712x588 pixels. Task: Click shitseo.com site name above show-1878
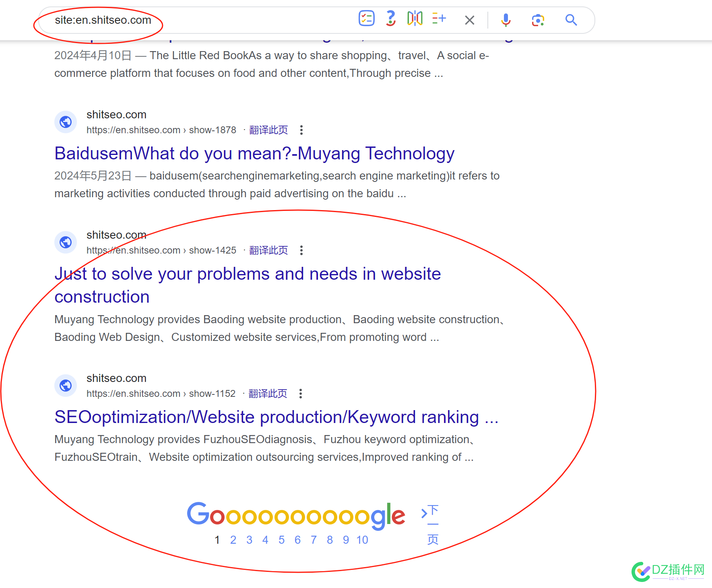pos(116,115)
